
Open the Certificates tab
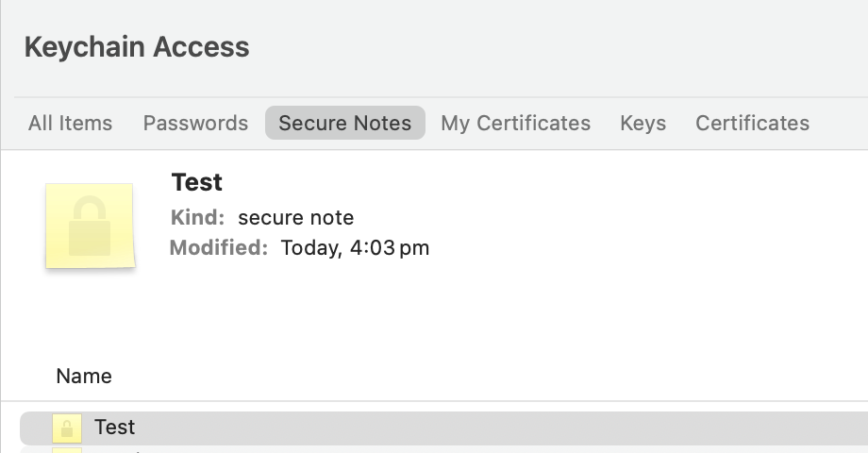752,123
